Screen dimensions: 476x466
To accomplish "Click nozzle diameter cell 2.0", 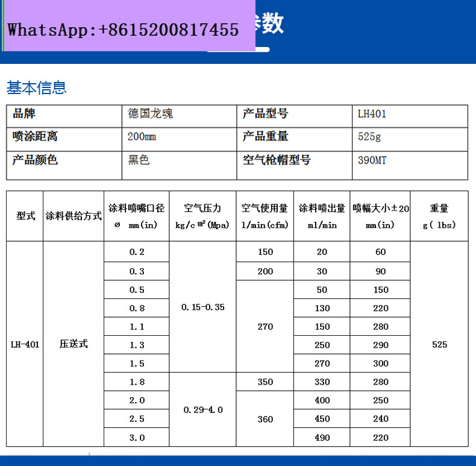I will pos(137,400).
